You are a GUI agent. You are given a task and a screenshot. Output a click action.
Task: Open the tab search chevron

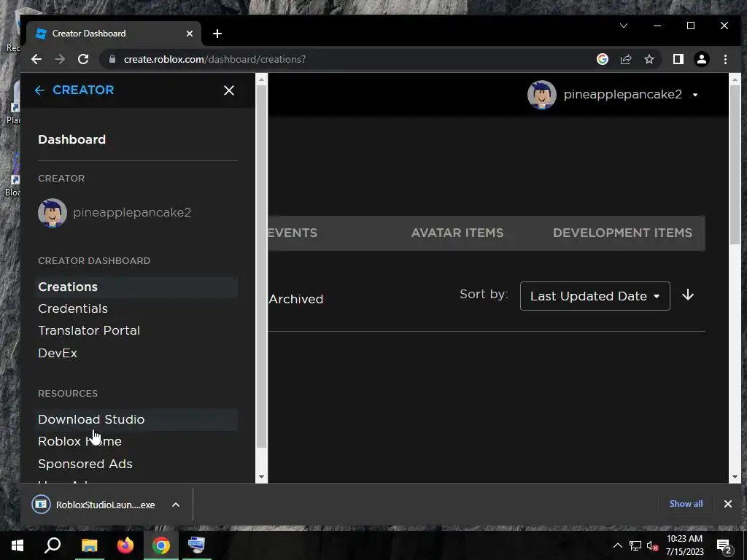623,26
